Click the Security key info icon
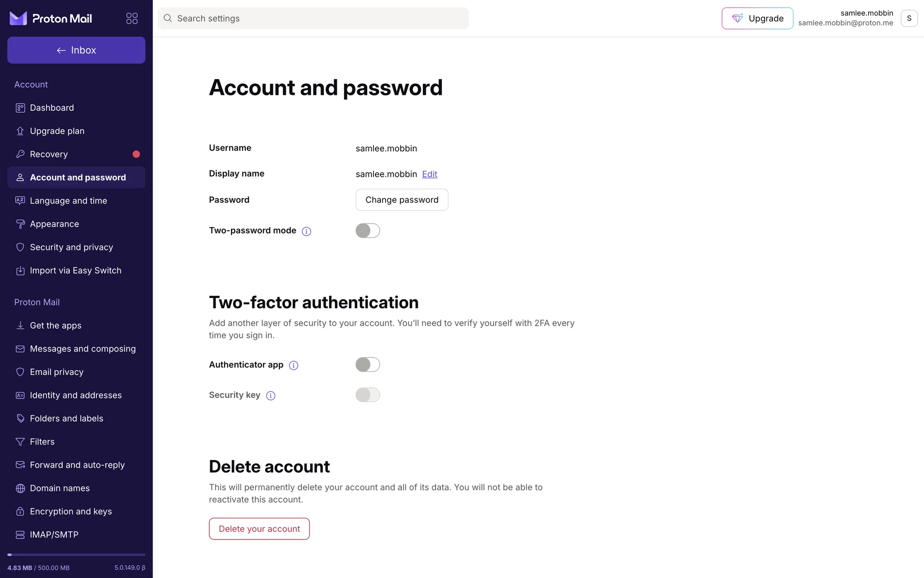Viewport: 924px width, 578px height. (x=271, y=396)
